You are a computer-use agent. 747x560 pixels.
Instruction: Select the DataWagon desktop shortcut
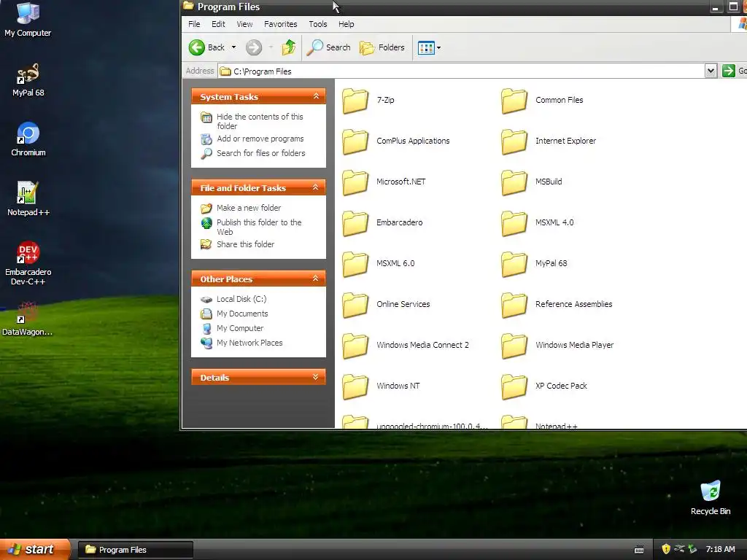coord(27,319)
